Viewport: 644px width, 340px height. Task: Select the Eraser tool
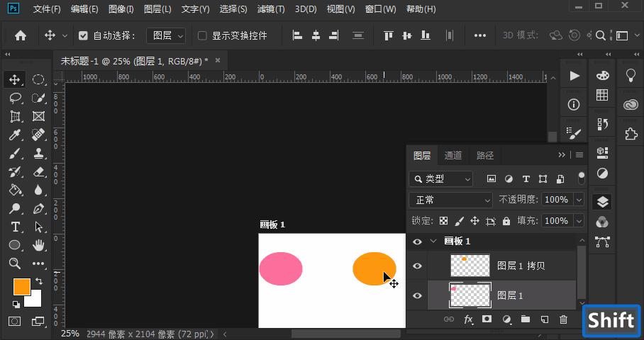[x=38, y=172]
